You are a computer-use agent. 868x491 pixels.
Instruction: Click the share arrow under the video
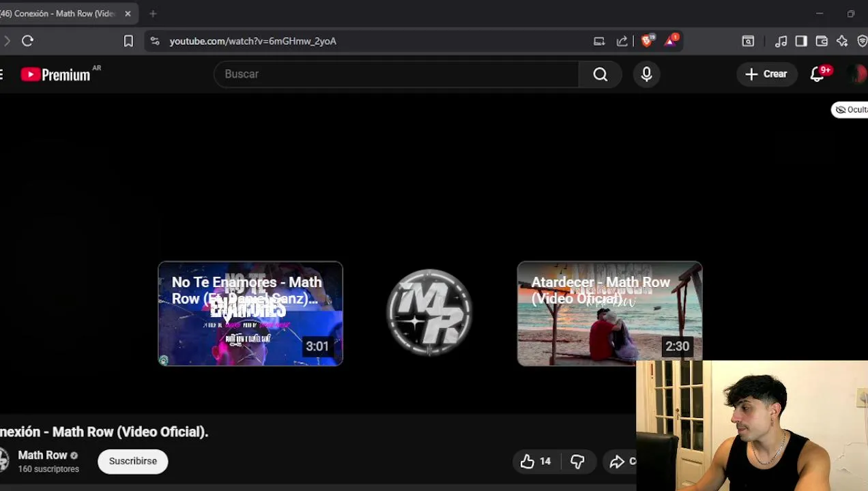point(617,462)
